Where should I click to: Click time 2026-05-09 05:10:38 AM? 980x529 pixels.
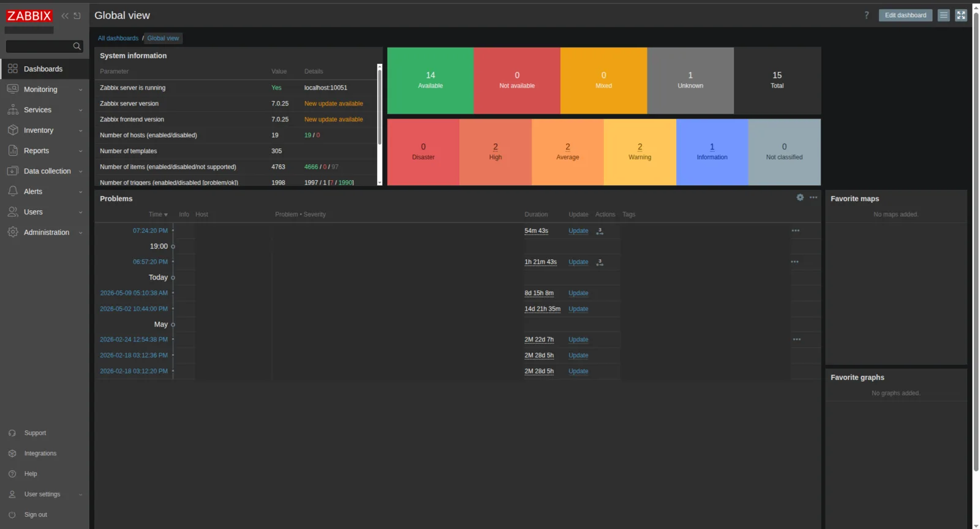(134, 293)
